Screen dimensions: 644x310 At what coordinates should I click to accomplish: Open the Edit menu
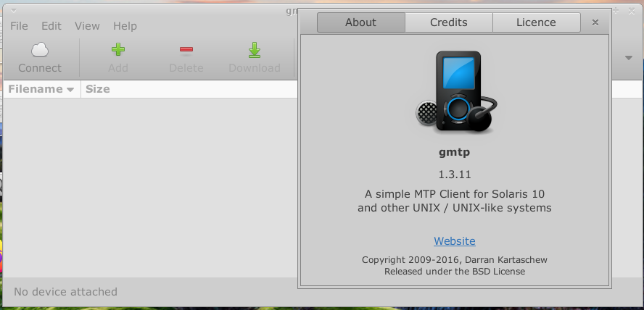coord(51,26)
